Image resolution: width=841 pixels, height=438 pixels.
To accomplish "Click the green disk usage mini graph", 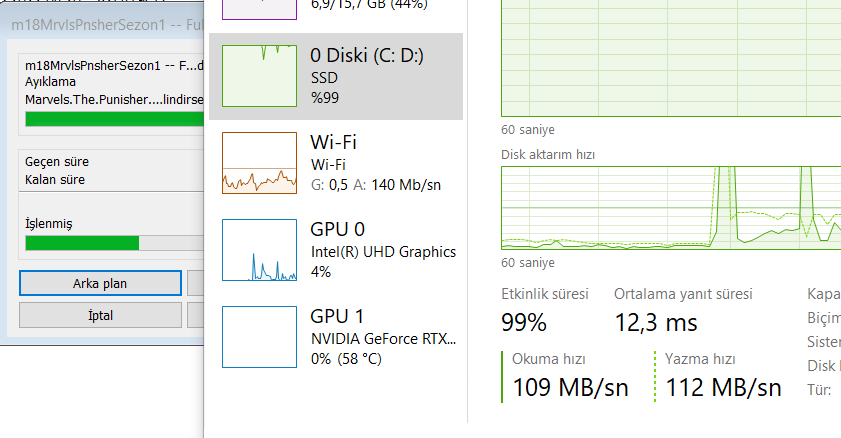I will pos(259,76).
